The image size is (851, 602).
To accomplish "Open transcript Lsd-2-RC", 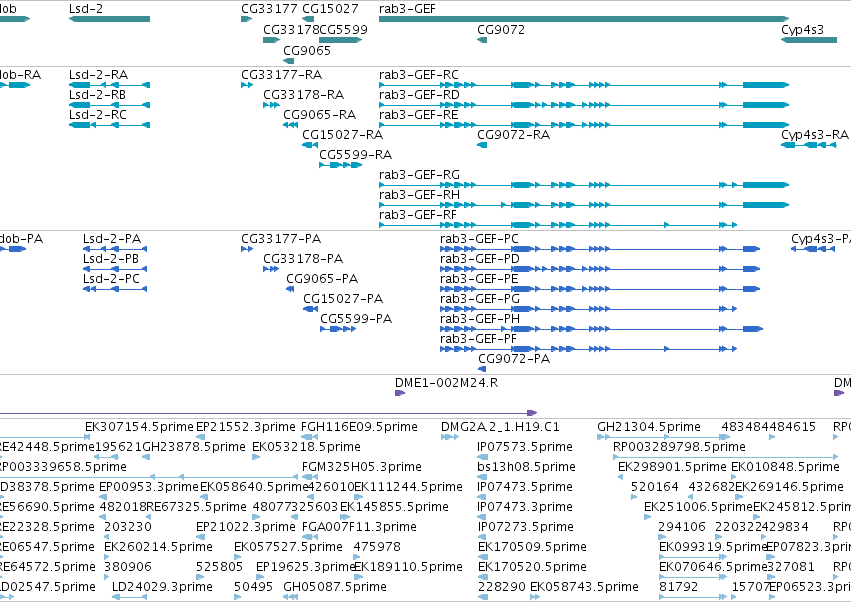I will pyautogui.click(x=98, y=115).
